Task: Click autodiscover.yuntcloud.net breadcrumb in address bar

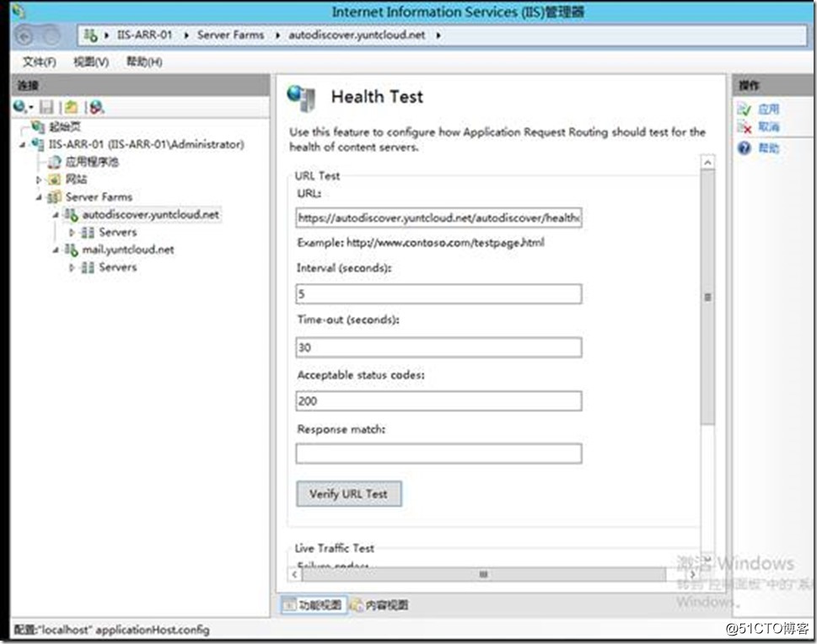Action: pyautogui.click(x=357, y=35)
